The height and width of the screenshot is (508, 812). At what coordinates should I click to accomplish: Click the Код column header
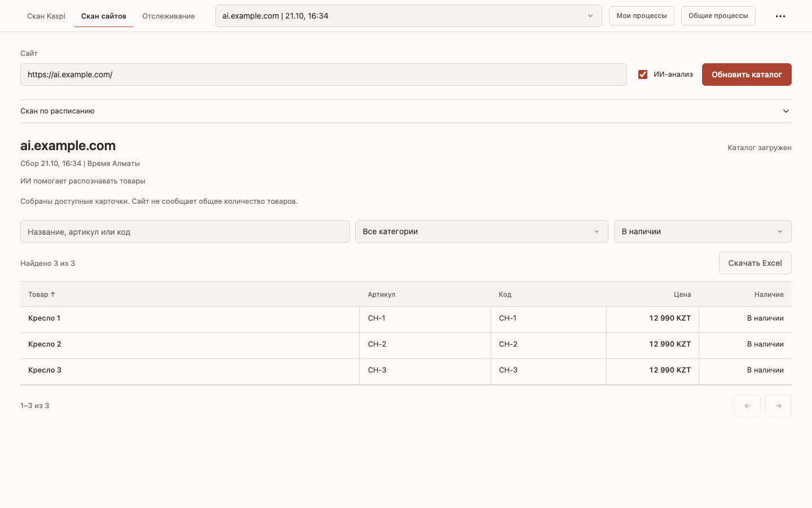[505, 295]
